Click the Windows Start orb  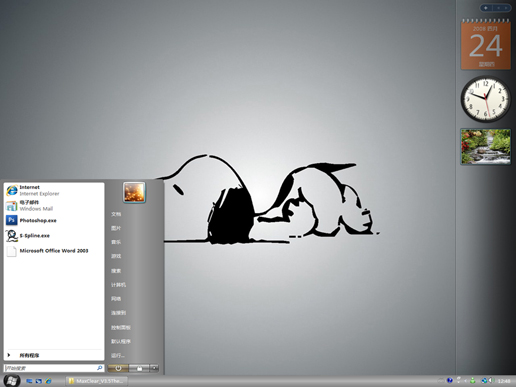click(12, 380)
